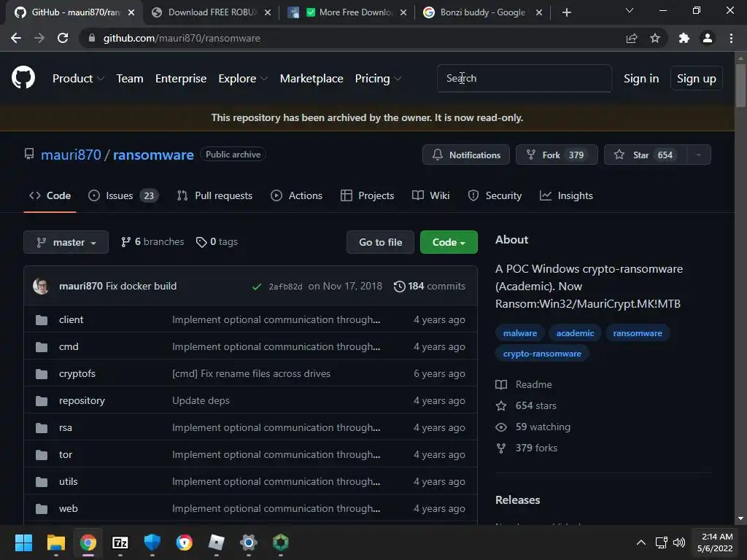Expand the Explore menu
The width and height of the screenshot is (747, 560).
click(243, 79)
